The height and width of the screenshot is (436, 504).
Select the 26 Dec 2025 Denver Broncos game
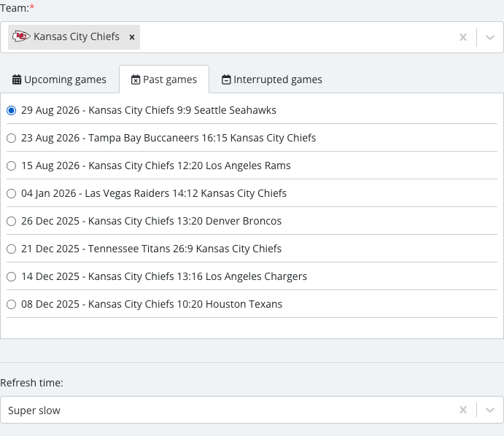pos(11,221)
